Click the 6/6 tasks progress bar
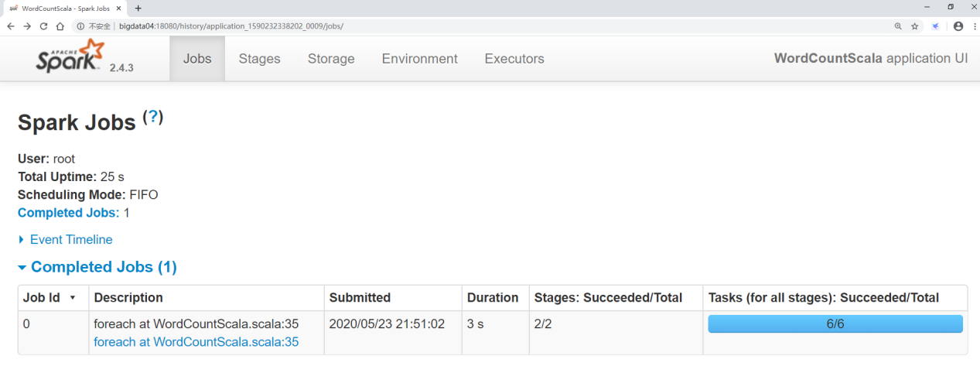 click(835, 324)
